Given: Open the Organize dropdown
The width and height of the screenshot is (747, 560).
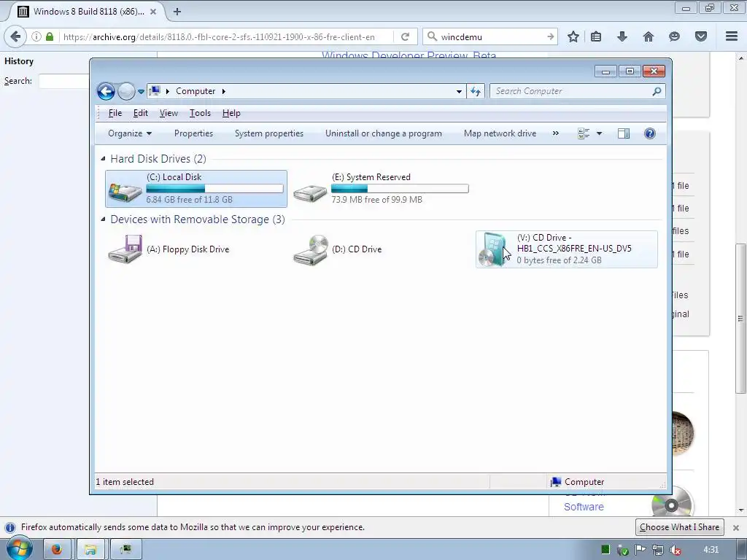Looking at the screenshot, I should coord(130,133).
